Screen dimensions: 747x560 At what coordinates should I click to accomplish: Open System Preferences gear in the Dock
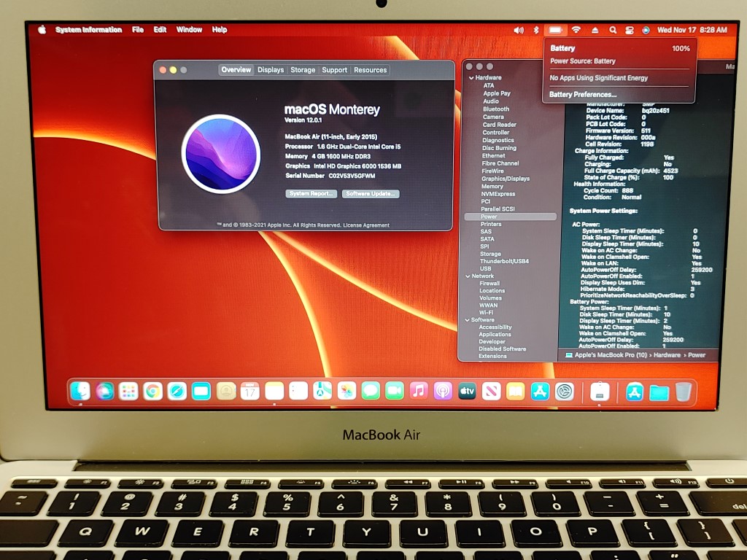565,392
